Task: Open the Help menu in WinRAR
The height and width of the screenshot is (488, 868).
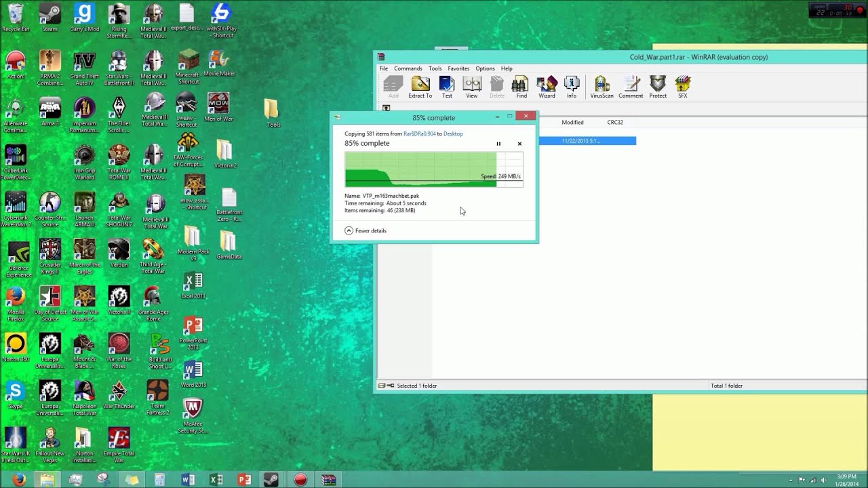Action: pos(507,68)
